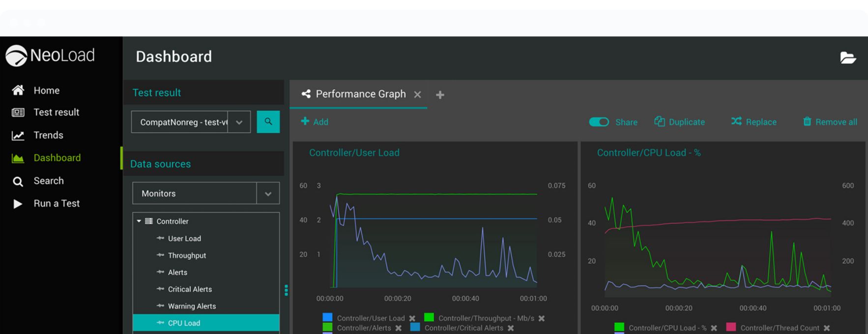Select Warning Alerts monitor in tree
Image resolution: width=868 pixels, height=334 pixels.
click(x=192, y=306)
